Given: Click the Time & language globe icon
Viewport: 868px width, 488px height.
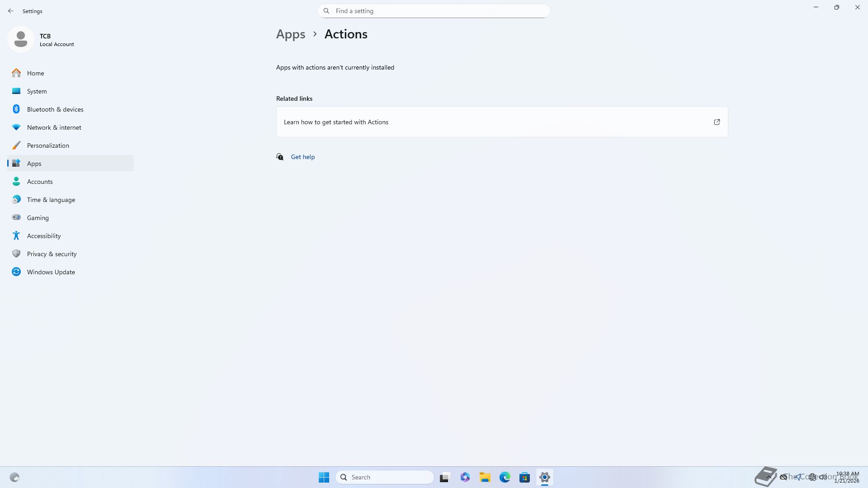Looking at the screenshot, I should [16, 200].
